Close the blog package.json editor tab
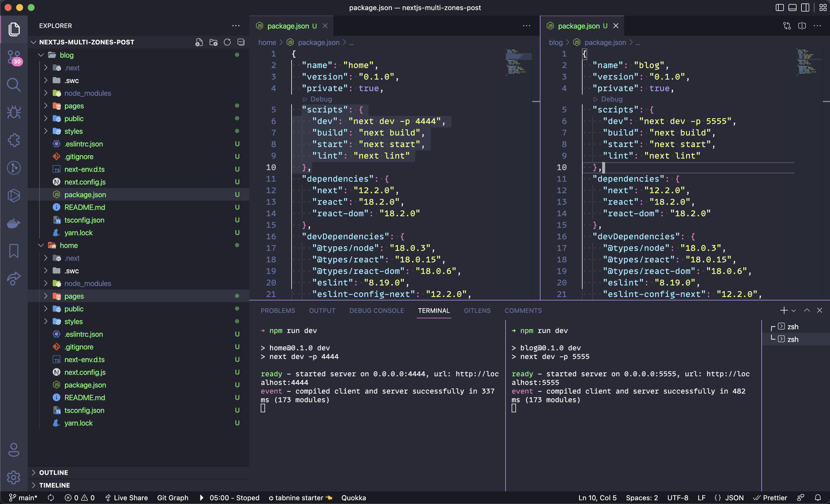 coord(616,26)
